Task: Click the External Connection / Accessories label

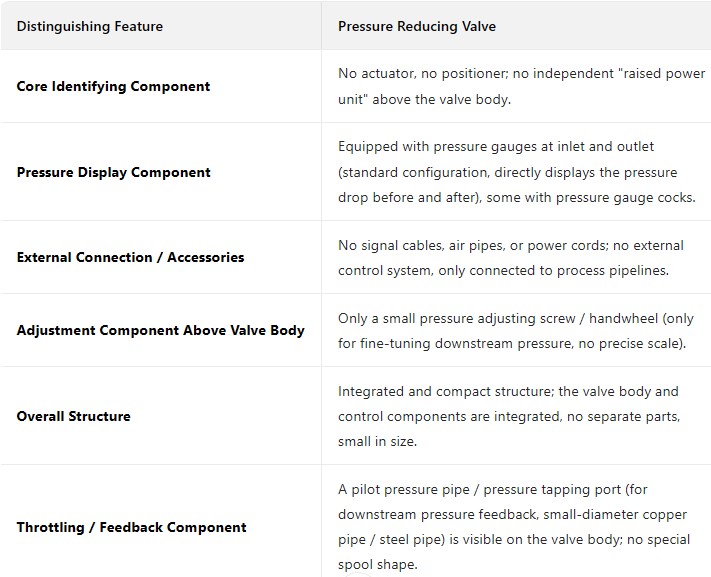Action: click(x=130, y=257)
